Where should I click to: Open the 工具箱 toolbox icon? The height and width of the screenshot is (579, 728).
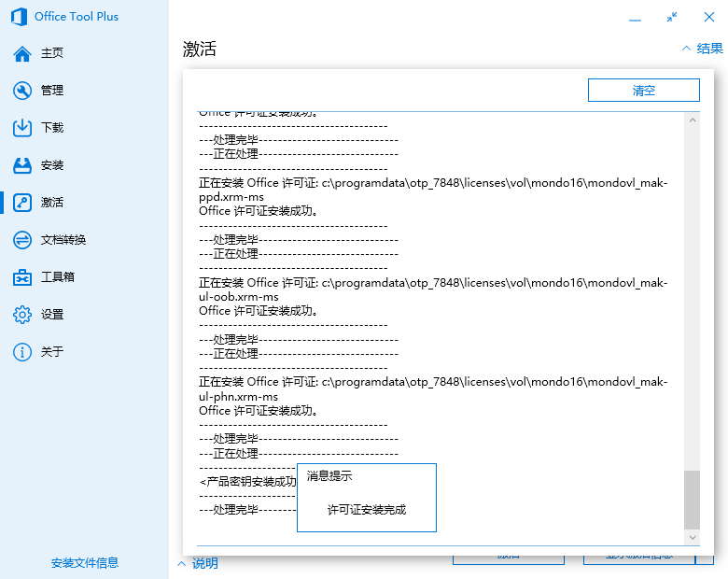click(22, 277)
